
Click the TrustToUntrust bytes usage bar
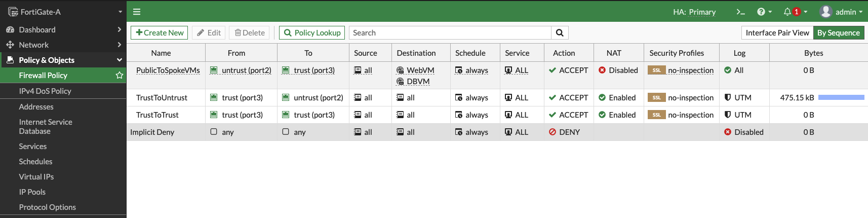tap(841, 98)
